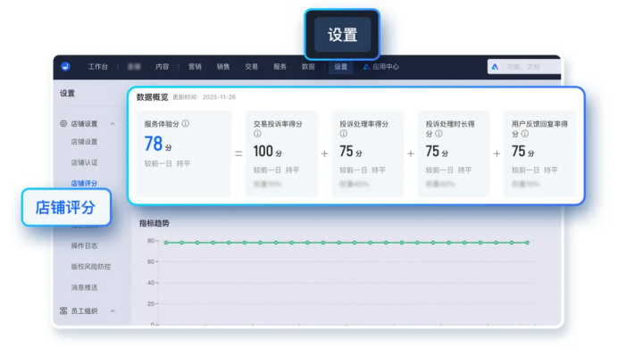Screen dimensions: 618x364
Task: Click the 设置 heading in the sidebar
Action: point(67,94)
